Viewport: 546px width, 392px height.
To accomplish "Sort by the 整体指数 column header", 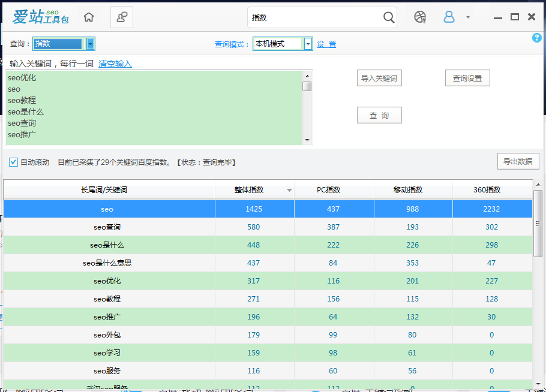I will coord(249,190).
